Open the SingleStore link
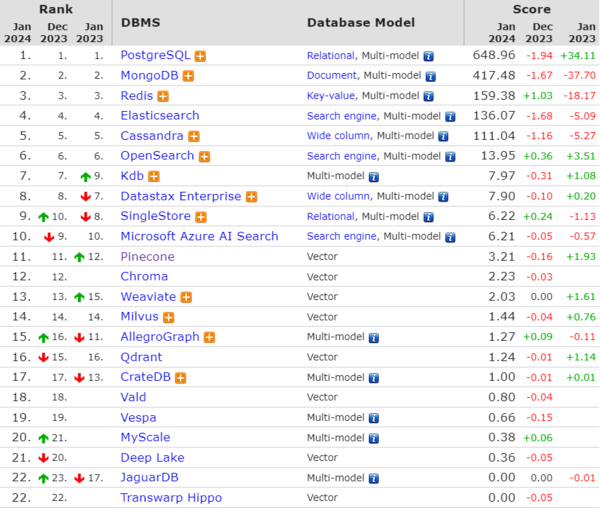600x508 pixels. tap(155, 216)
